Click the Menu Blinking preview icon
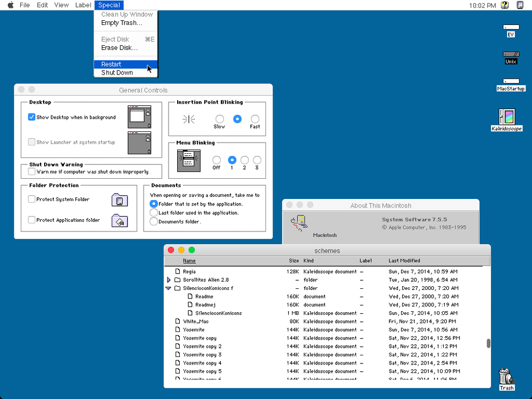 [189, 161]
